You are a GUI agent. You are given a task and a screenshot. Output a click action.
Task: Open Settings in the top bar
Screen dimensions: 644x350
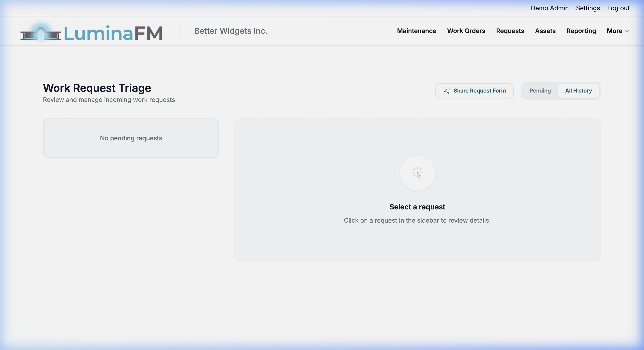[588, 8]
